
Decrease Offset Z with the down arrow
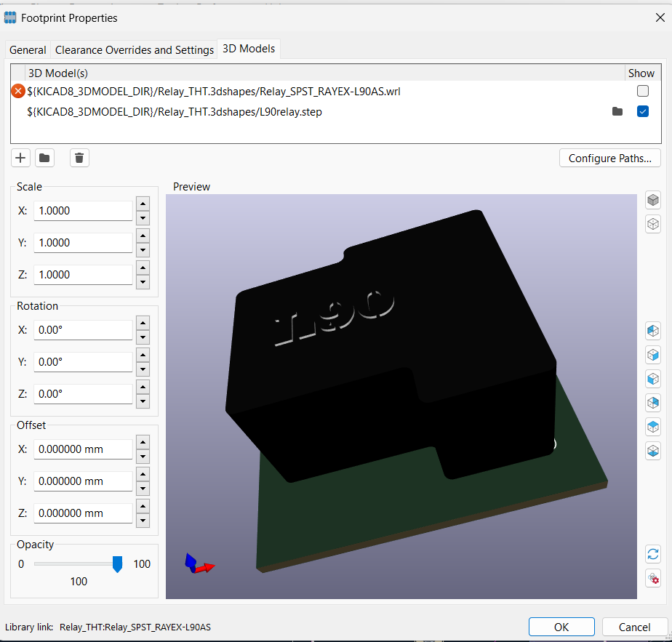143,521
